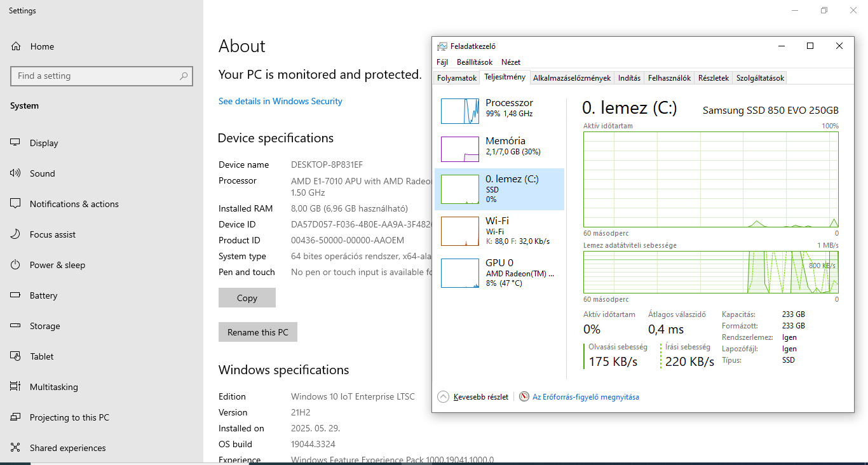Image resolution: width=868 pixels, height=465 pixels.
Task: Switch to the Szolgáltatások tab
Action: point(760,78)
